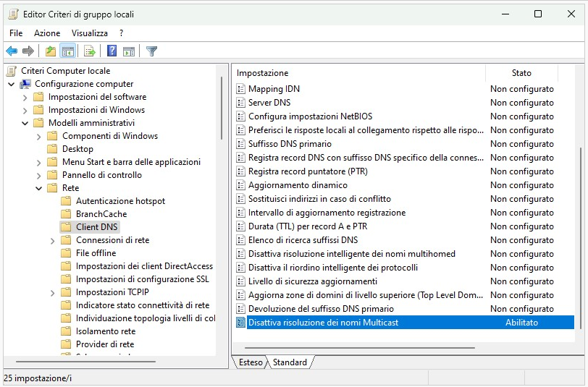
Task: Expand Componenti di Windows node
Action: [38, 137]
